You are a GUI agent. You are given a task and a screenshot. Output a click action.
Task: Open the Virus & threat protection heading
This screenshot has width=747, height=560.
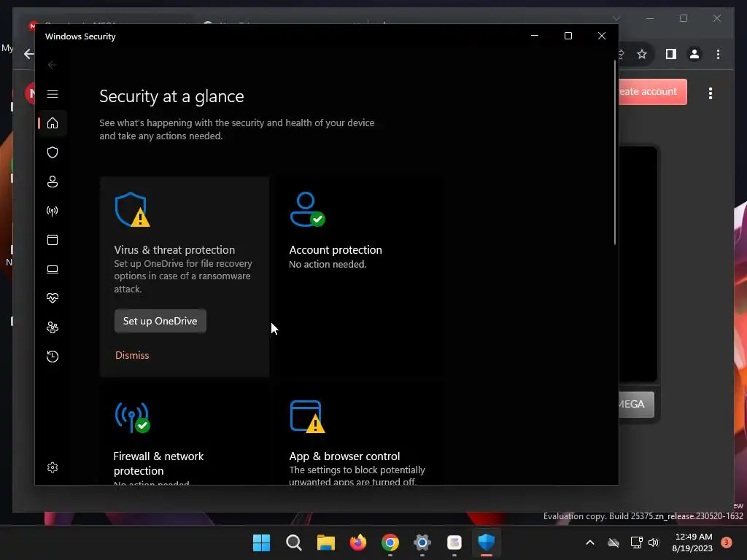pos(174,250)
